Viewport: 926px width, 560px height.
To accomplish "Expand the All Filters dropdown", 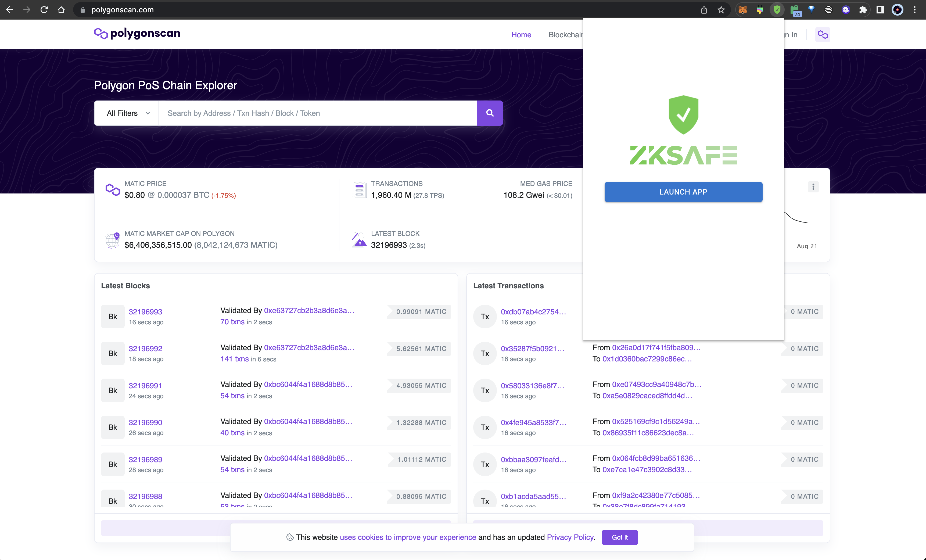I will point(128,113).
